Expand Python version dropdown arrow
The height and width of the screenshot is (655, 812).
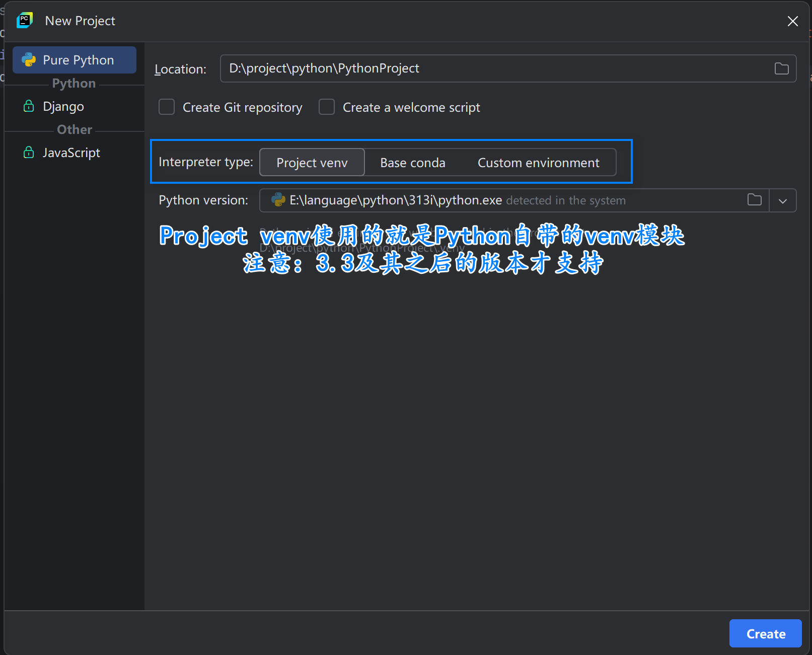(x=783, y=201)
